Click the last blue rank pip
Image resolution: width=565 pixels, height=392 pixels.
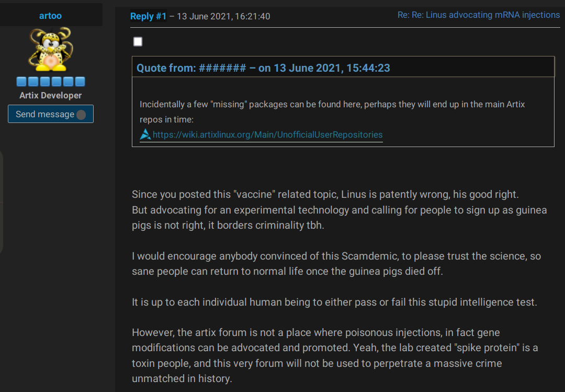click(80, 82)
